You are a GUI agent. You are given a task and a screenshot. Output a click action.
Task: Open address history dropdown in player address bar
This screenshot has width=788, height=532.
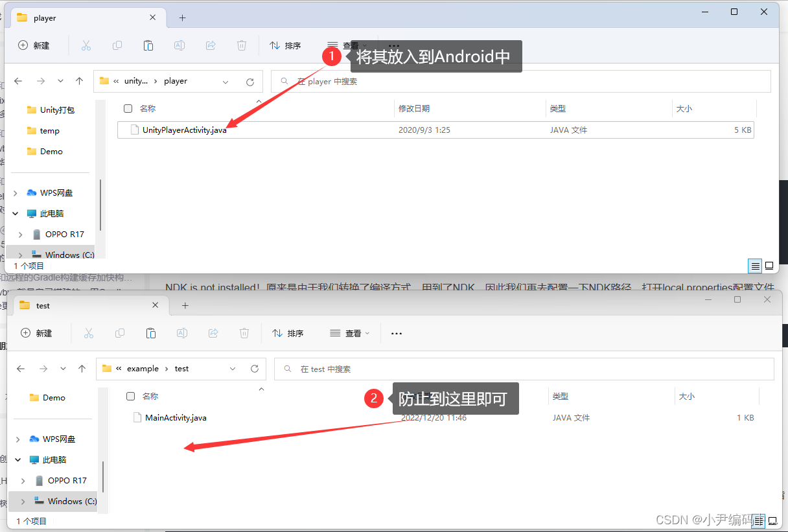226,82
